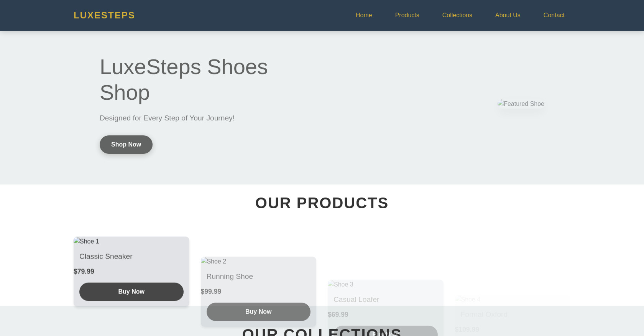The height and width of the screenshot is (336, 644).
Task: Buy the Classic Sneaker
Action: pyautogui.click(x=131, y=292)
